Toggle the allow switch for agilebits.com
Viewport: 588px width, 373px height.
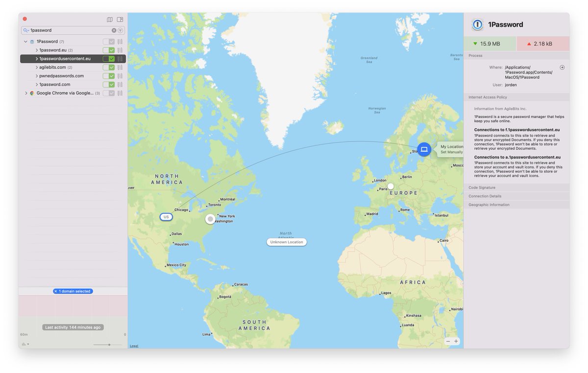point(109,67)
